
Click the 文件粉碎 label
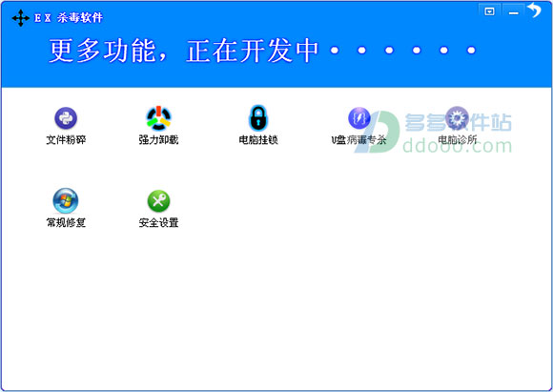coord(66,139)
